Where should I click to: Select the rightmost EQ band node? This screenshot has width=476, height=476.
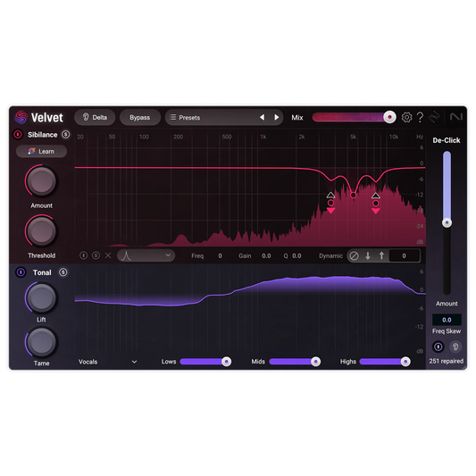tap(376, 203)
